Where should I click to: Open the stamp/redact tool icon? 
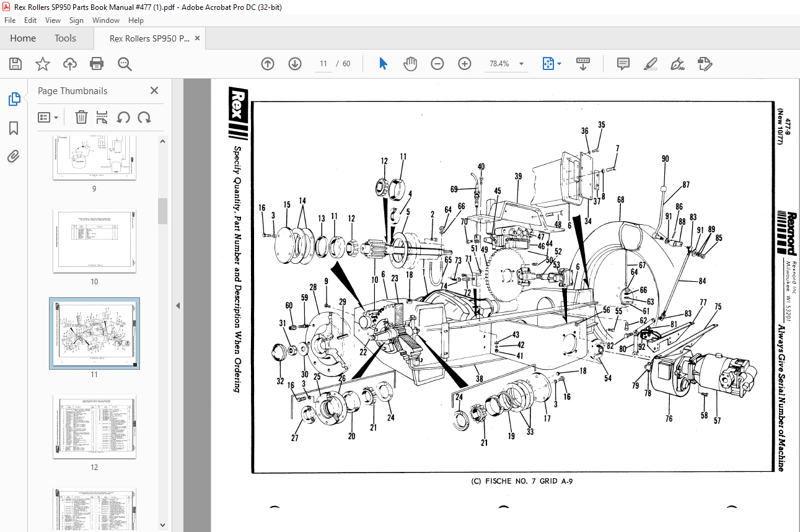coord(705,64)
